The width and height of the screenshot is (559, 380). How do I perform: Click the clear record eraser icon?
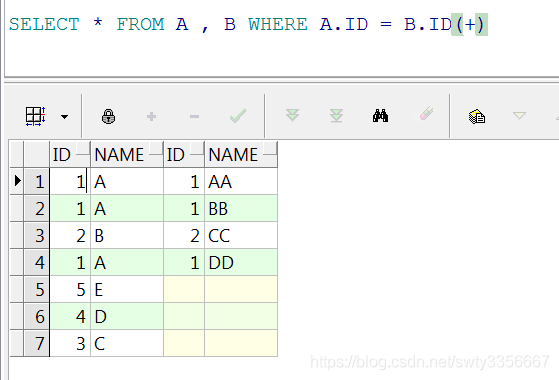click(x=426, y=114)
